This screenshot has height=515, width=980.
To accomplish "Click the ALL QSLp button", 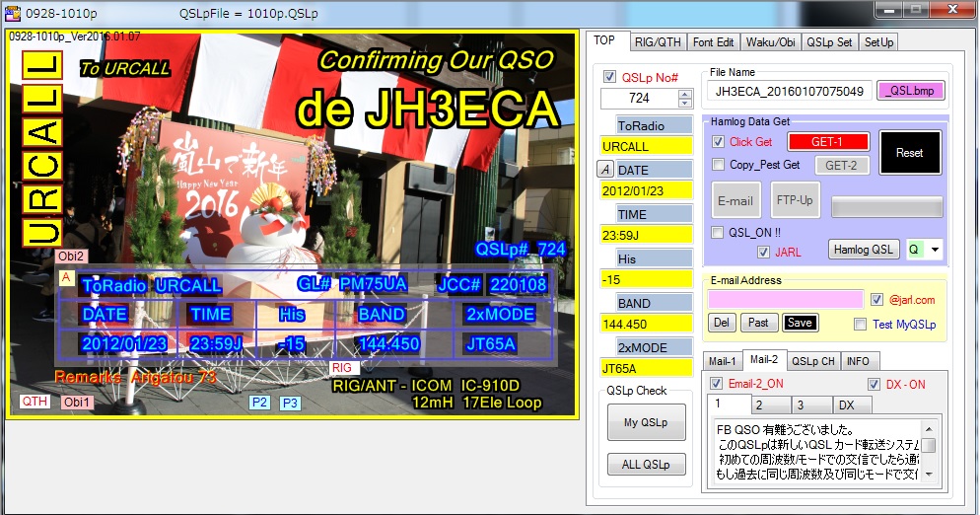I will pyautogui.click(x=646, y=465).
